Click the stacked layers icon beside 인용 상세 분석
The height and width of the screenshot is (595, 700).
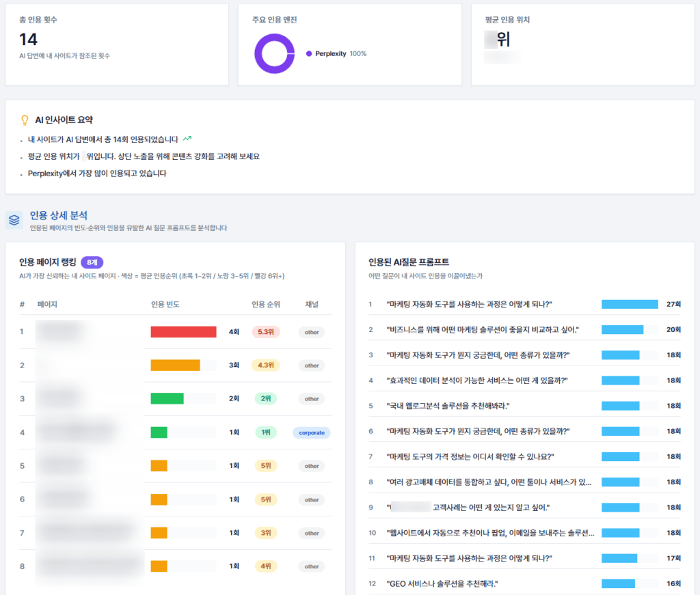(x=15, y=215)
